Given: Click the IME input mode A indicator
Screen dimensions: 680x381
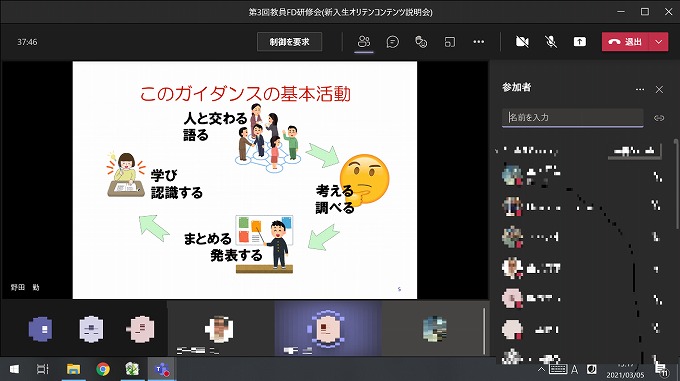Looking at the screenshot, I should coord(574,369).
